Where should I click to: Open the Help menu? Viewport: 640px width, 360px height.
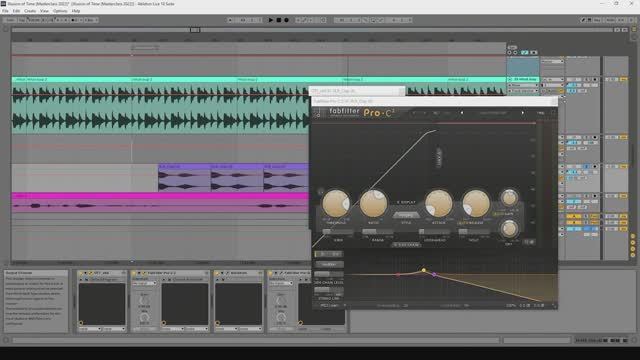(76, 11)
